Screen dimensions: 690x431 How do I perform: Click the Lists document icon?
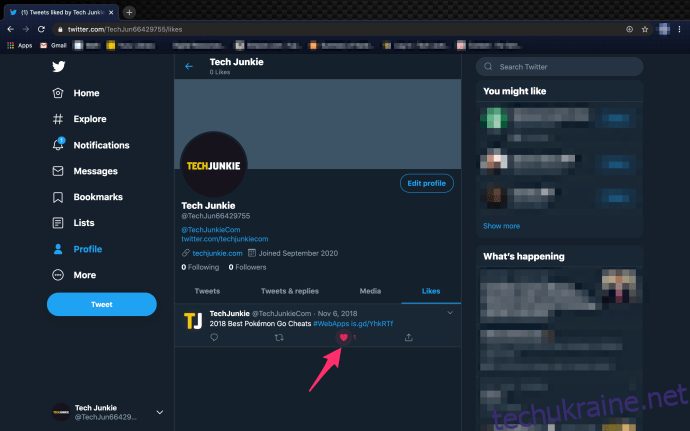coord(58,223)
